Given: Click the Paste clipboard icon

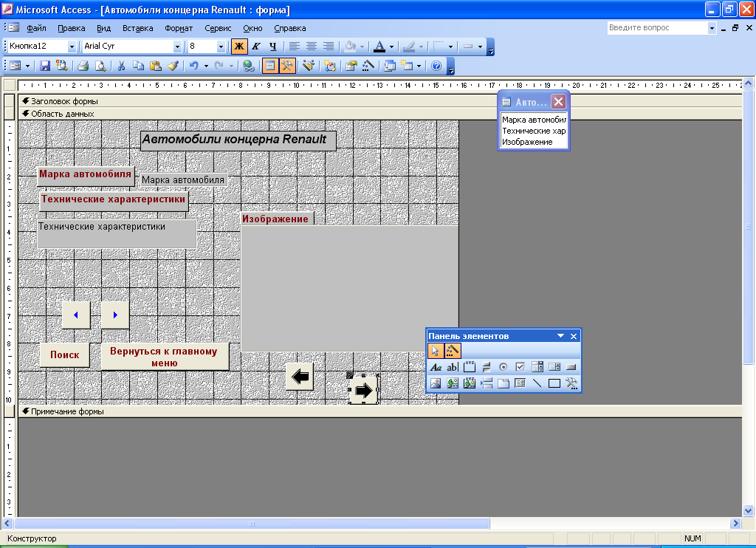Looking at the screenshot, I should click(155, 66).
